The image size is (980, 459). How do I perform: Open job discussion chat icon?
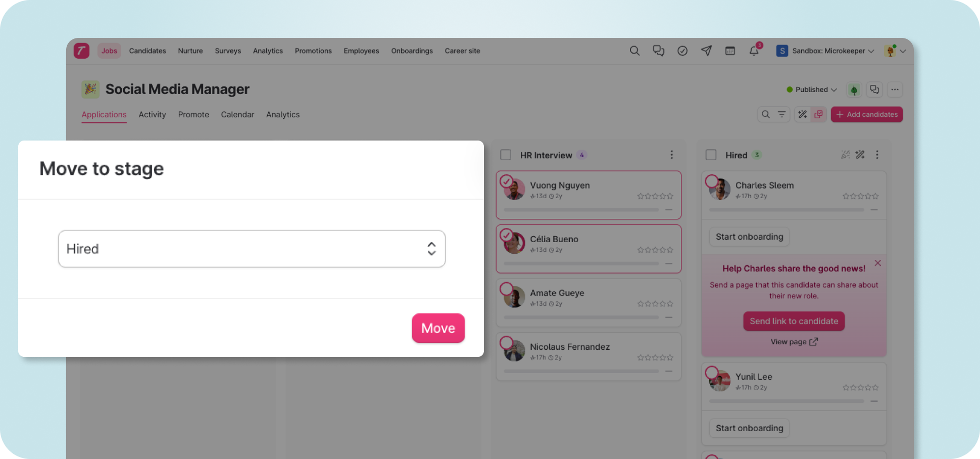click(874, 89)
